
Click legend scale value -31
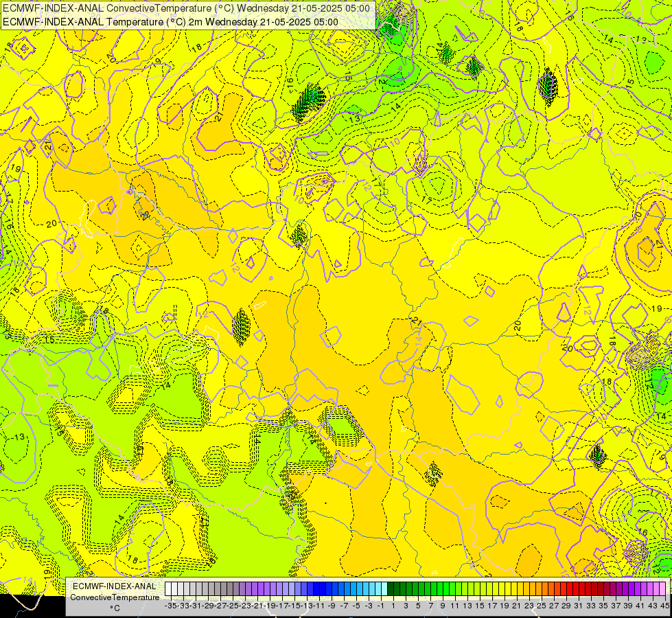tap(196, 606)
